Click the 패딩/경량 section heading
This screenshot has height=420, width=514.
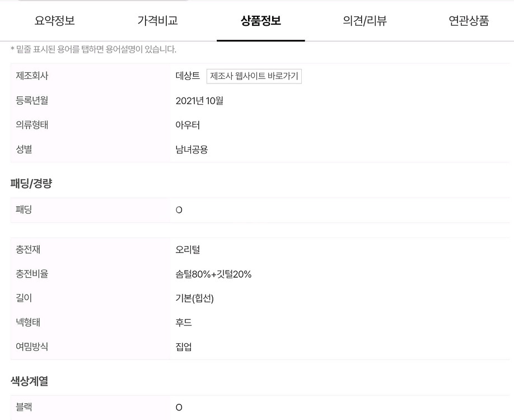pos(31,183)
